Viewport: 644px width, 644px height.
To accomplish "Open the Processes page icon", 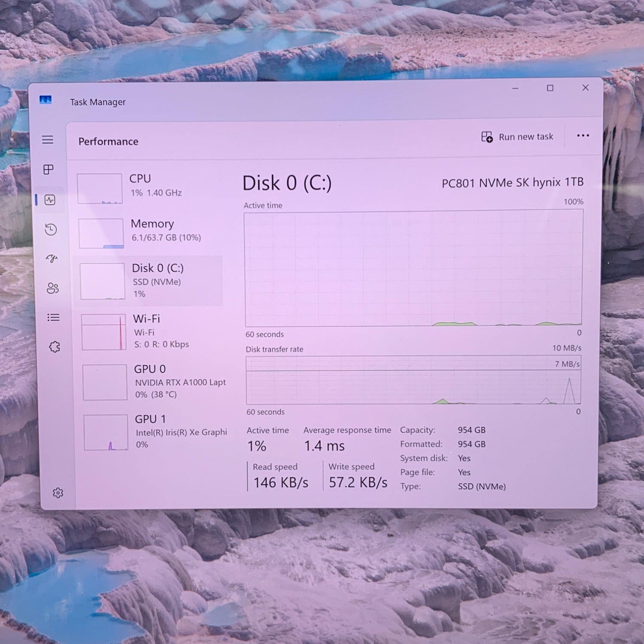I will (49, 170).
